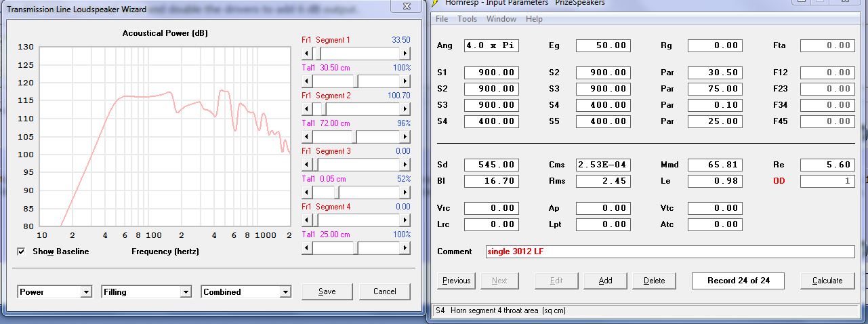Click the Eg field showing 50.00

(x=603, y=46)
